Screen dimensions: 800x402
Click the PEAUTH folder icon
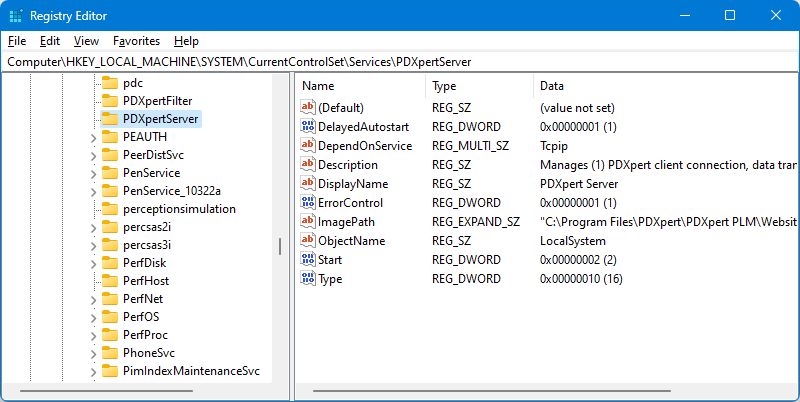110,137
